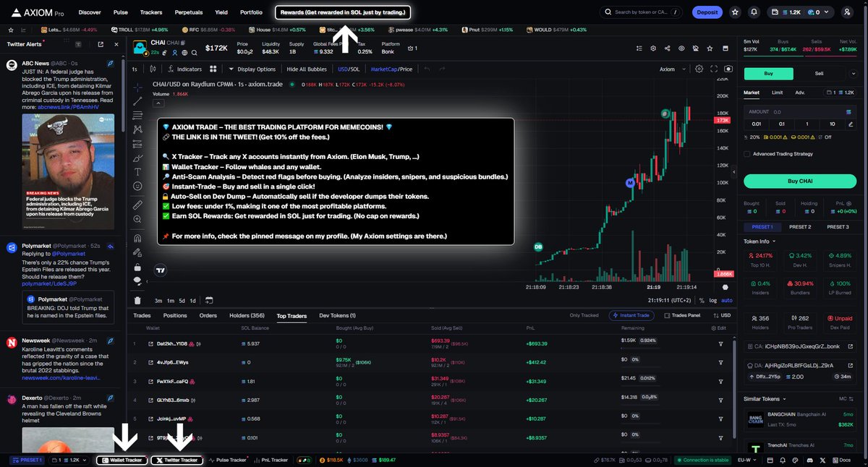868x467 pixels.
Task: Go to the Perpetuals page
Action: [x=189, y=12]
